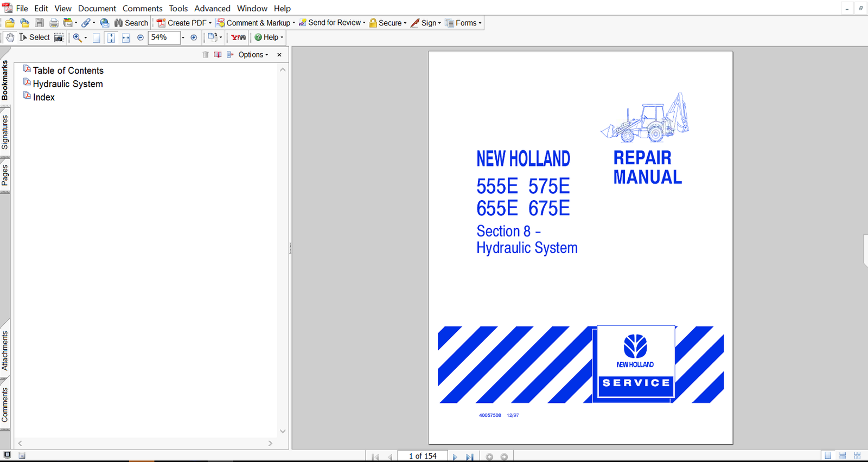Switch to the Pages tab
The image size is (868, 462).
[5, 175]
